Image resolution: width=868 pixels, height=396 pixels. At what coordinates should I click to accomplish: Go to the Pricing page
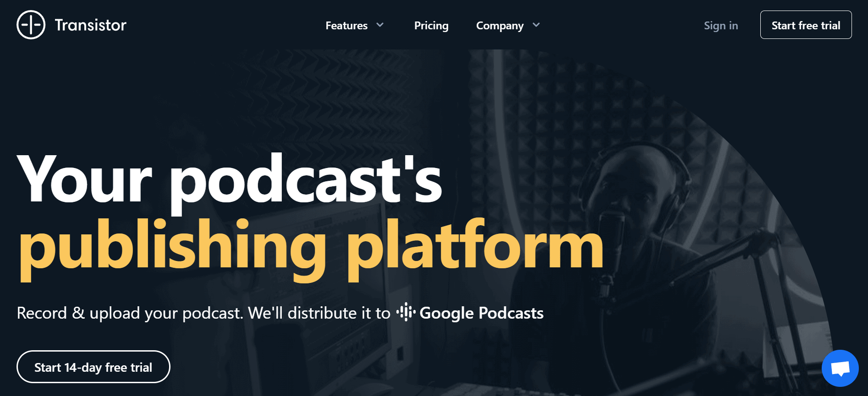pos(431,26)
